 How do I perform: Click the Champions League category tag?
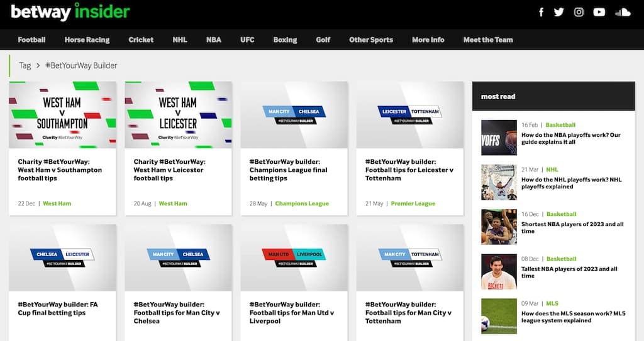tap(302, 203)
